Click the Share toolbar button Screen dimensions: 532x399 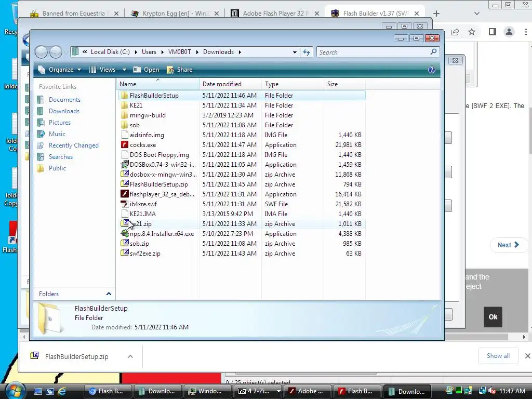[180, 70]
